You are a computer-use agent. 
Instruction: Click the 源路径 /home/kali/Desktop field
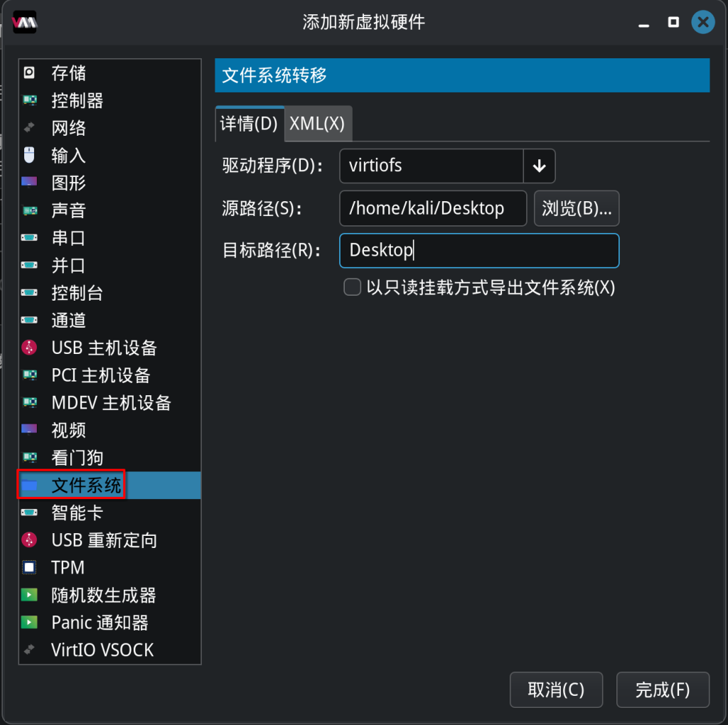[x=432, y=208]
